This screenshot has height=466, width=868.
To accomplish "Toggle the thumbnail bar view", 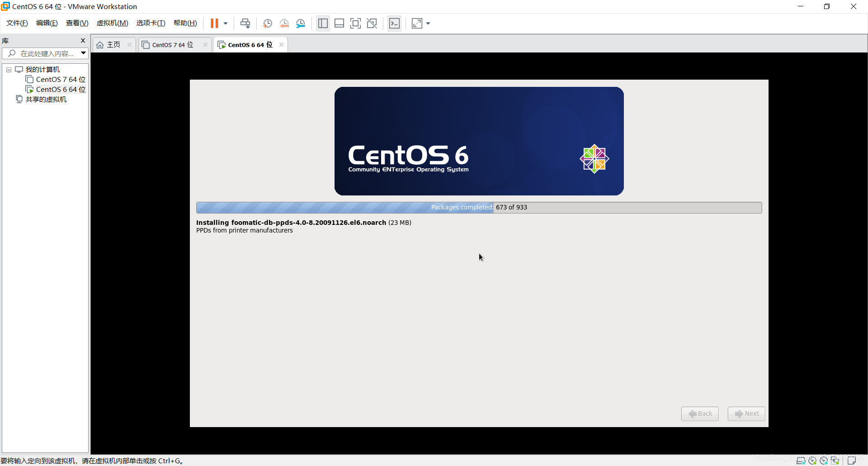I will pyautogui.click(x=339, y=23).
